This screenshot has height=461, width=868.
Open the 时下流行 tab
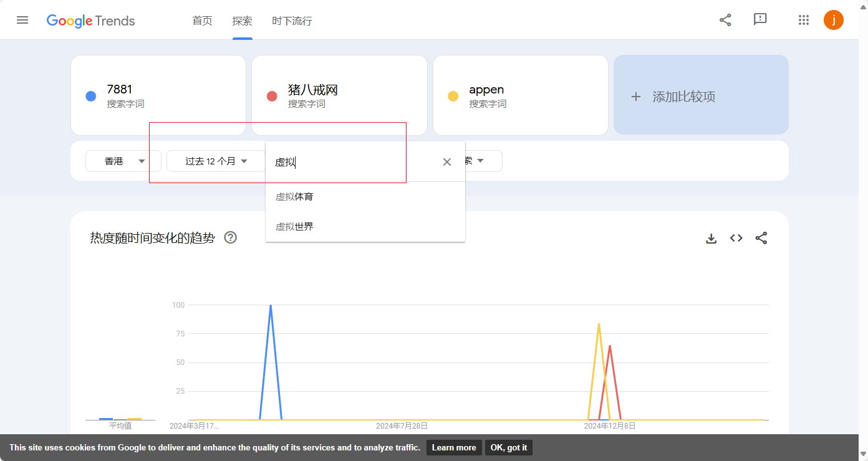(x=292, y=21)
